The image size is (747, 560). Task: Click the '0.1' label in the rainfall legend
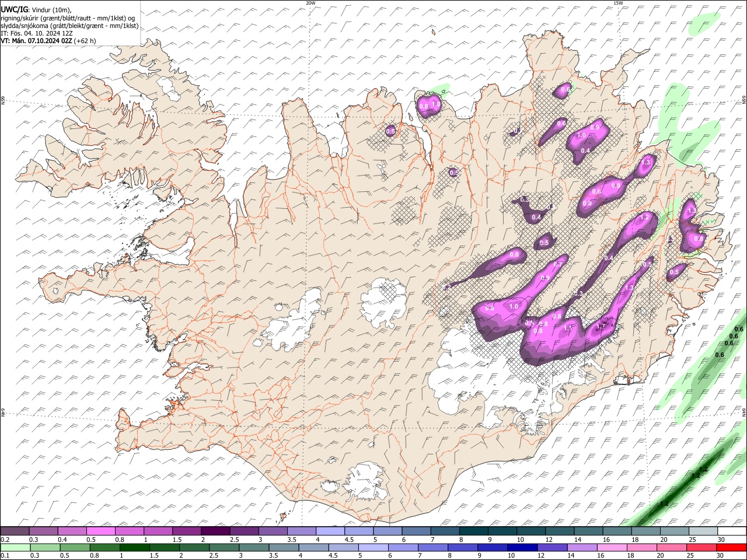(5, 556)
